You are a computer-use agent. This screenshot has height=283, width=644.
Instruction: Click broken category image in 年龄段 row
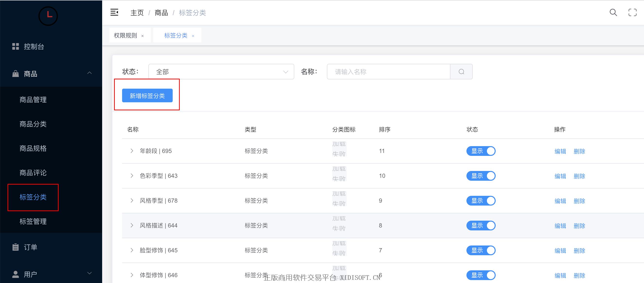(x=339, y=149)
